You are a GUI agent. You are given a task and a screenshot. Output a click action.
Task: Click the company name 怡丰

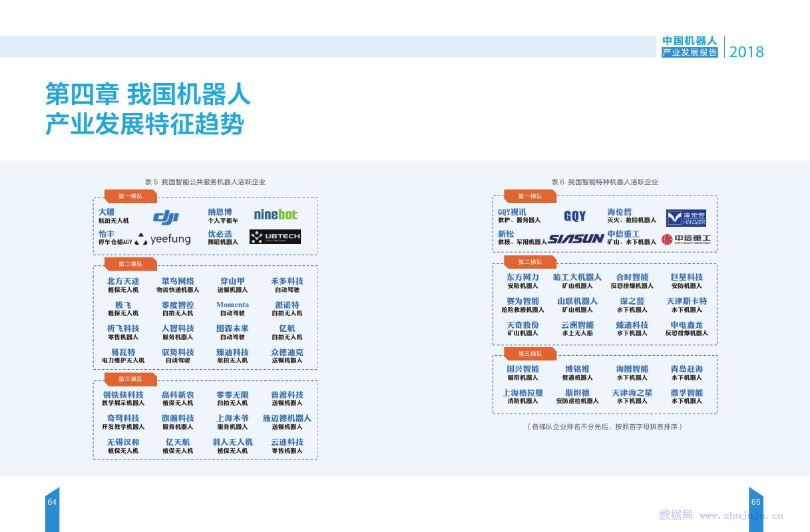coord(106,234)
